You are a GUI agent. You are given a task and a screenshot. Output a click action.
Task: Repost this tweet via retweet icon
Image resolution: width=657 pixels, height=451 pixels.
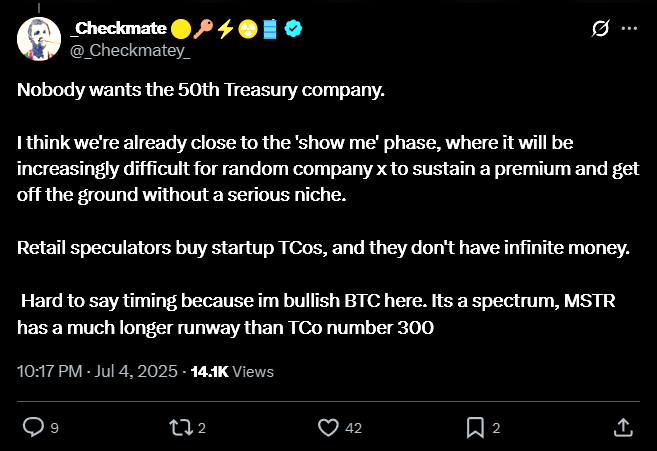click(x=181, y=428)
